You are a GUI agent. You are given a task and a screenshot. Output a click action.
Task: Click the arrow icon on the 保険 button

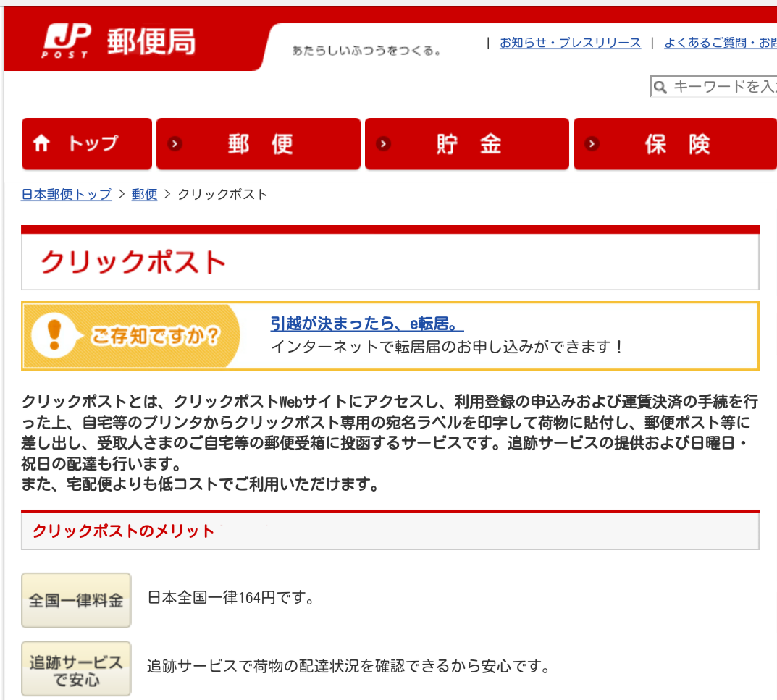tap(592, 144)
